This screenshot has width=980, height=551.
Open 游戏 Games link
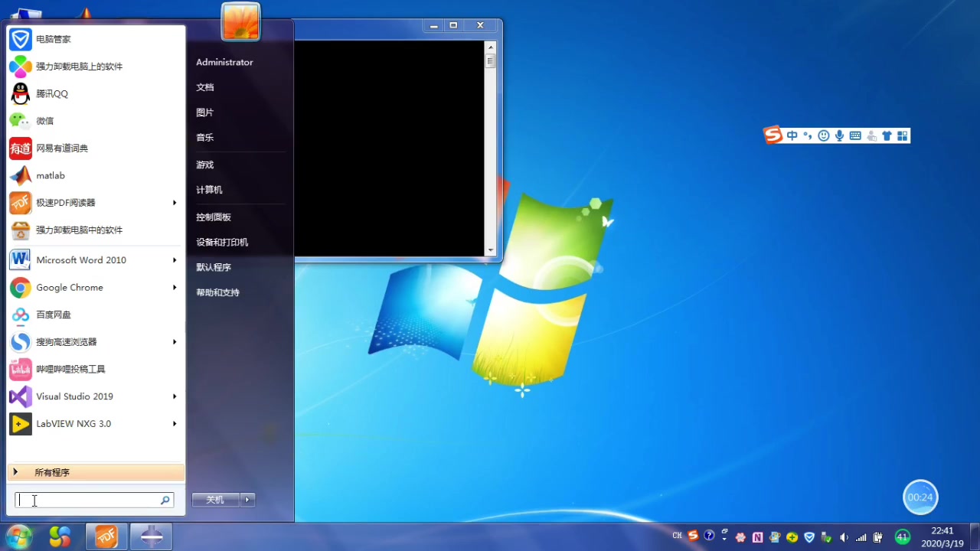point(205,165)
